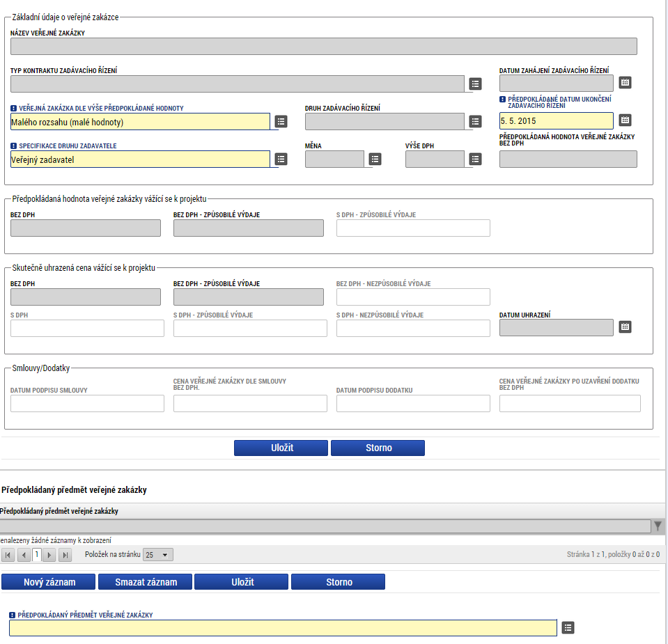Create a Nový záznam
The height and width of the screenshot is (644, 668).
(x=49, y=582)
